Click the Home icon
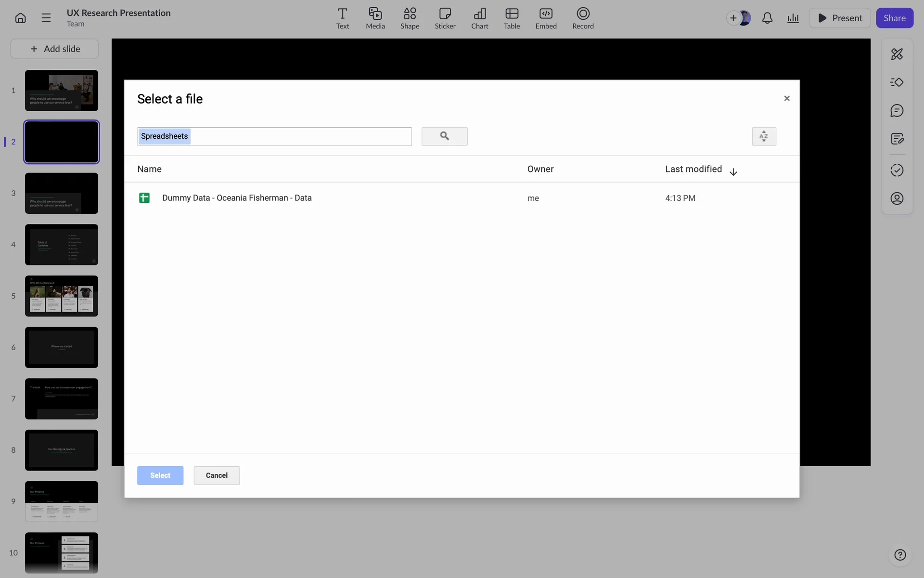 pyautogui.click(x=20, y=18)
